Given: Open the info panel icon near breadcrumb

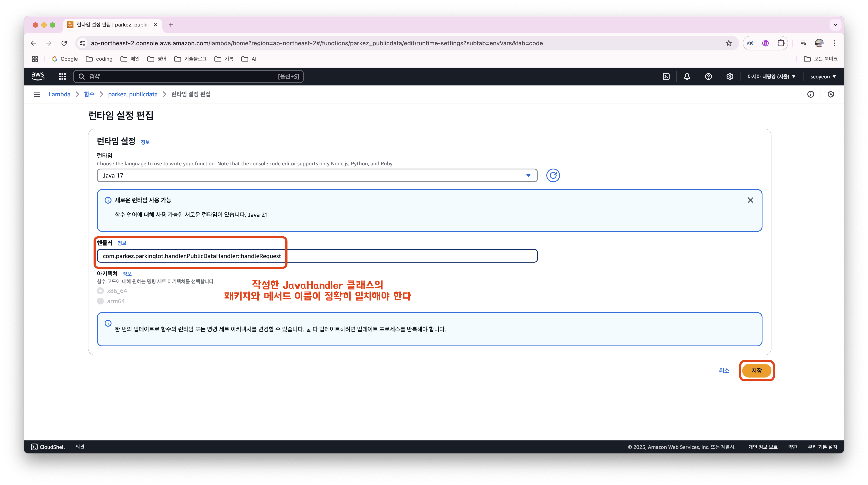Looking at the screenshot, I should [x=811, y=94].
